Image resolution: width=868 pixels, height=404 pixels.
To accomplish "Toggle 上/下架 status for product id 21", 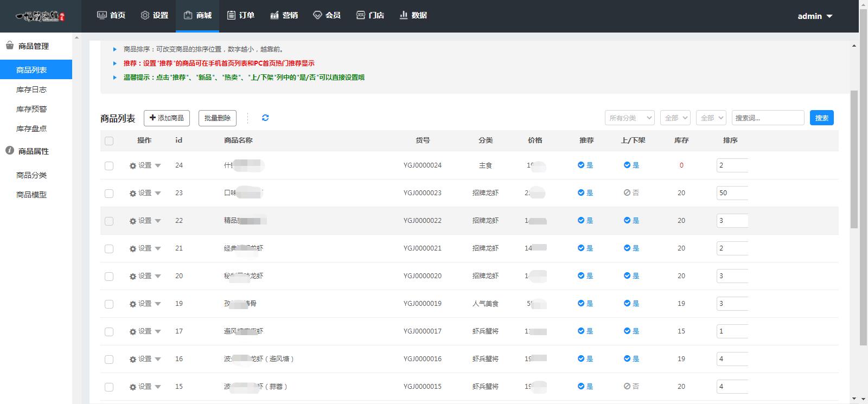I will click(631, 248).
